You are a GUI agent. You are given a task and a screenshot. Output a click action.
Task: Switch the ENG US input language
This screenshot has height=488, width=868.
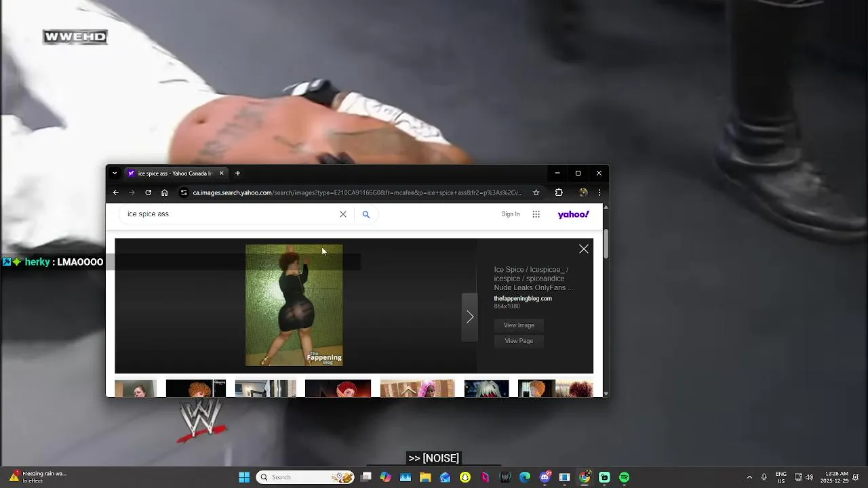click(781, 477)
